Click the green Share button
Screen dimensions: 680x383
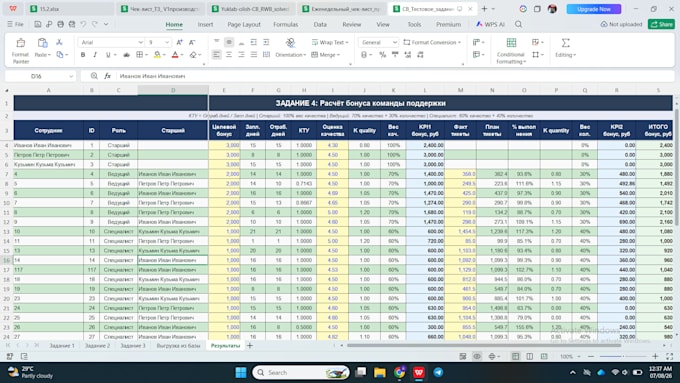tap(661, 24)
